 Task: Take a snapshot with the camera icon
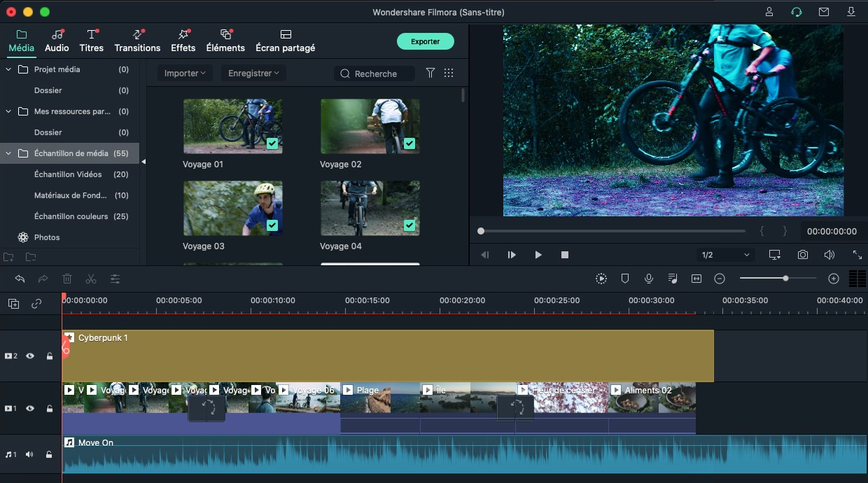pos(803,255)
